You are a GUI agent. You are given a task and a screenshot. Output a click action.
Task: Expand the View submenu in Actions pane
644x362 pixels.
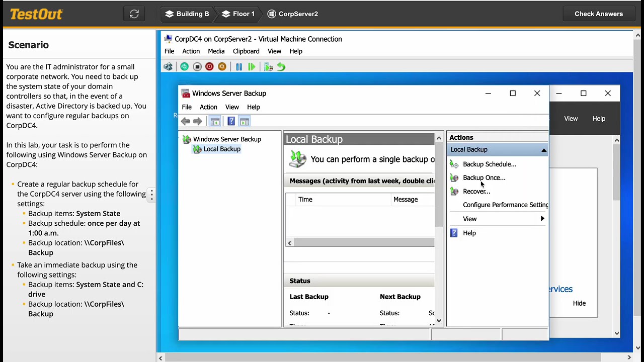click(498, 219)
